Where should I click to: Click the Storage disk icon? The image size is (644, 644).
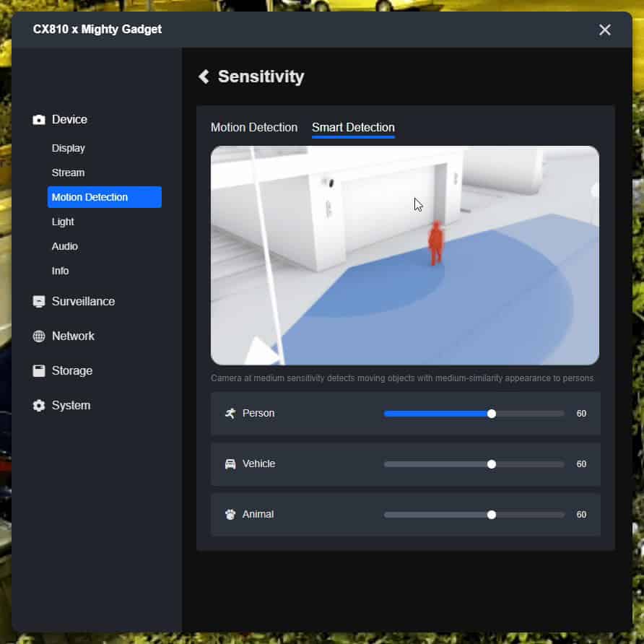[39, 371]
